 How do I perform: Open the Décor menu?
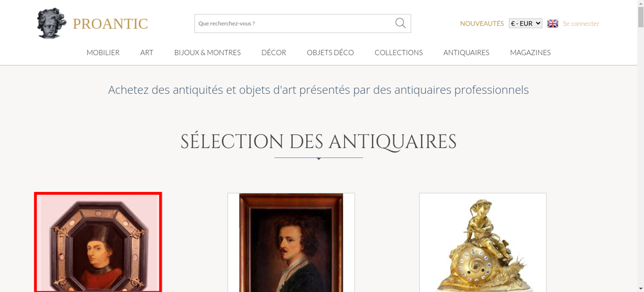click(274, 52)
